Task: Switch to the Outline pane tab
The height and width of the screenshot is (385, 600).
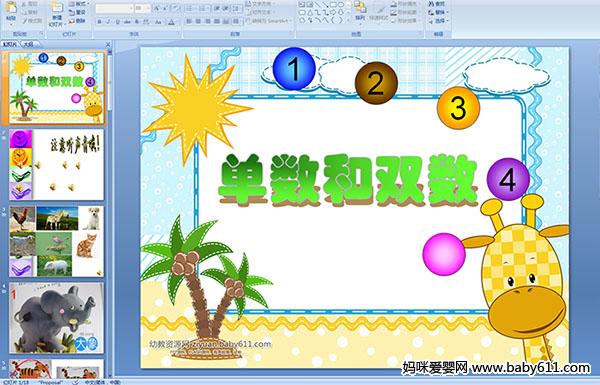Action: (29, 44)
